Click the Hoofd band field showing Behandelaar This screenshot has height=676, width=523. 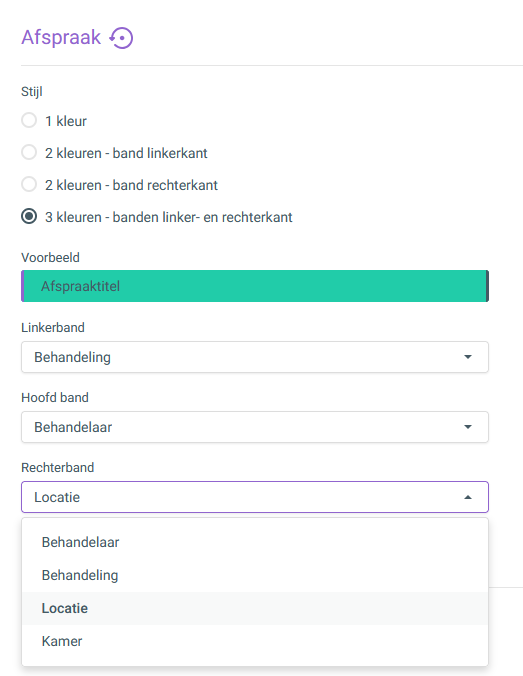click(x=255, y=427)
